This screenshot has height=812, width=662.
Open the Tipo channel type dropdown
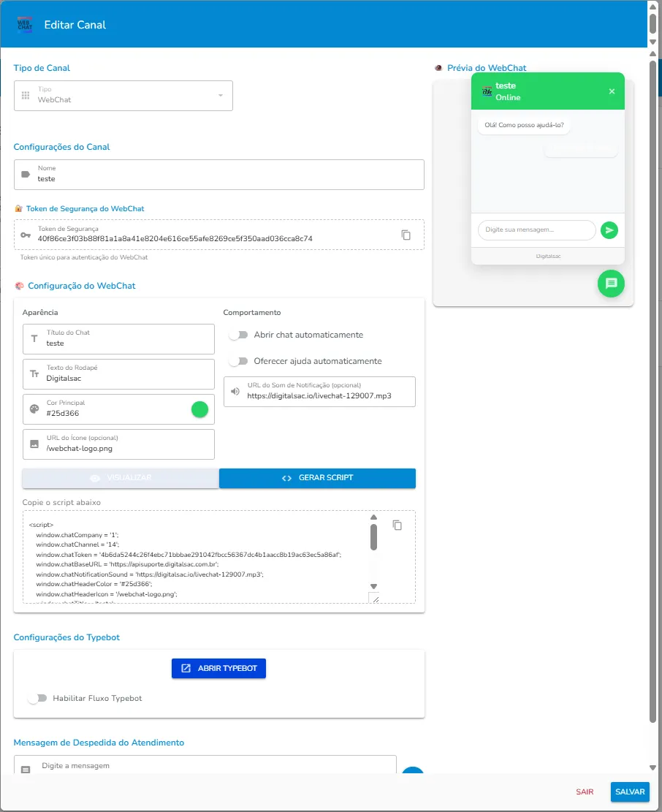123,95
